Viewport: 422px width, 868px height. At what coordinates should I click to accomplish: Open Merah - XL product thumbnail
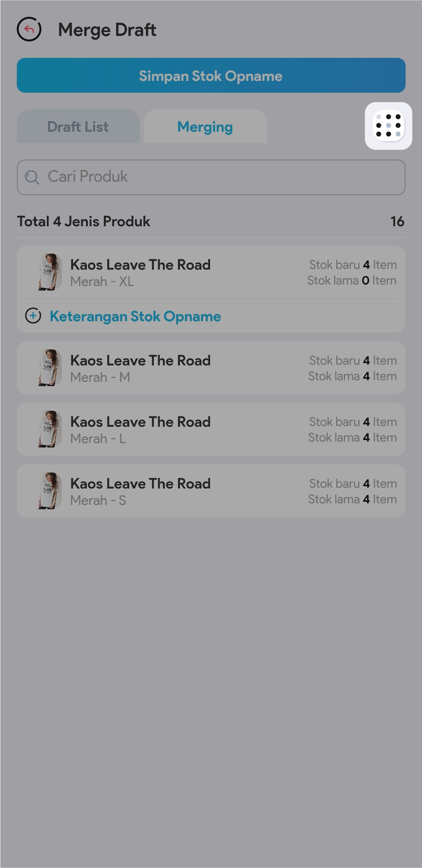point(50,272)
